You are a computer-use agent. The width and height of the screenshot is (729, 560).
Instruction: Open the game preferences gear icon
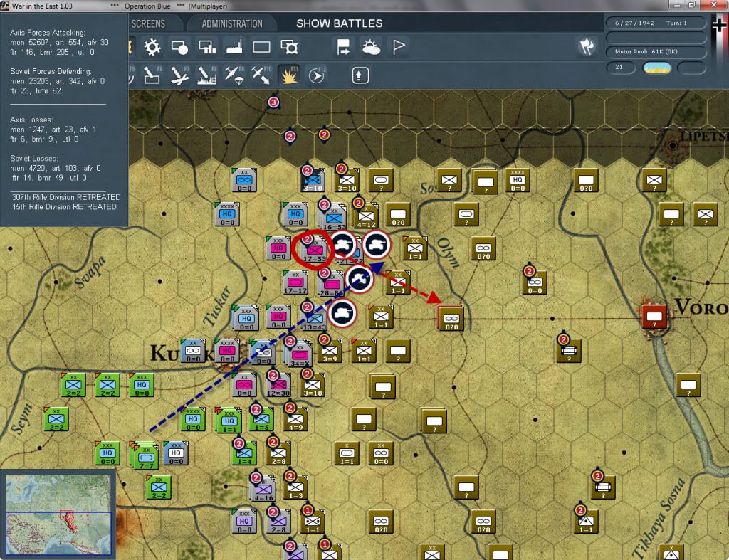click(x=152, y=47)
